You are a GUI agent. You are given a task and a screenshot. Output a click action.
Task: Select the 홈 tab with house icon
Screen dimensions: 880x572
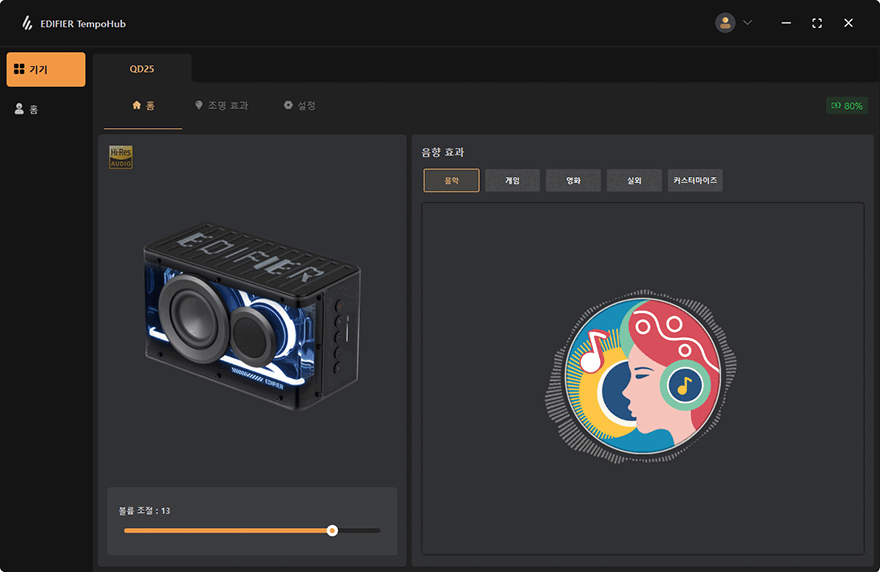pos(143,106)
